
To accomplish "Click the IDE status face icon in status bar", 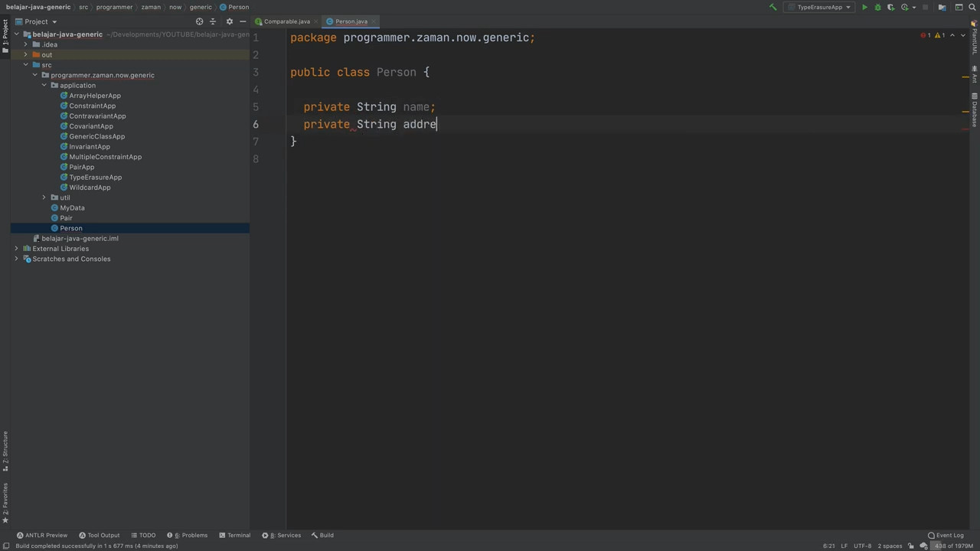I will tap(925, 546).
